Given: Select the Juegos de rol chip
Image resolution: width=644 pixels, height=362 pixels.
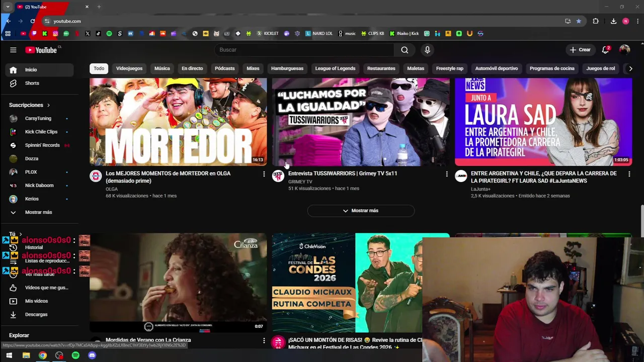Looking at the screenshot, I should 601,68.
